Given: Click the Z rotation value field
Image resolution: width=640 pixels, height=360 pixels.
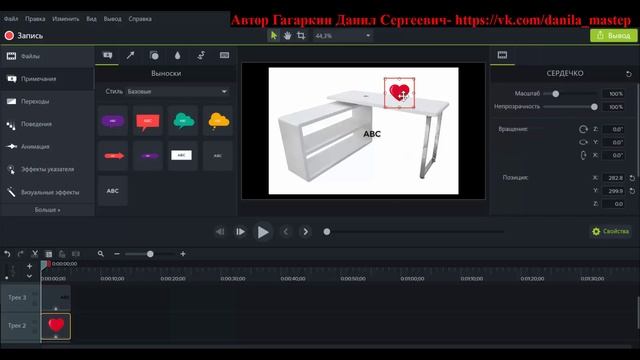Looking at the screenshot, I should (614, 129).
